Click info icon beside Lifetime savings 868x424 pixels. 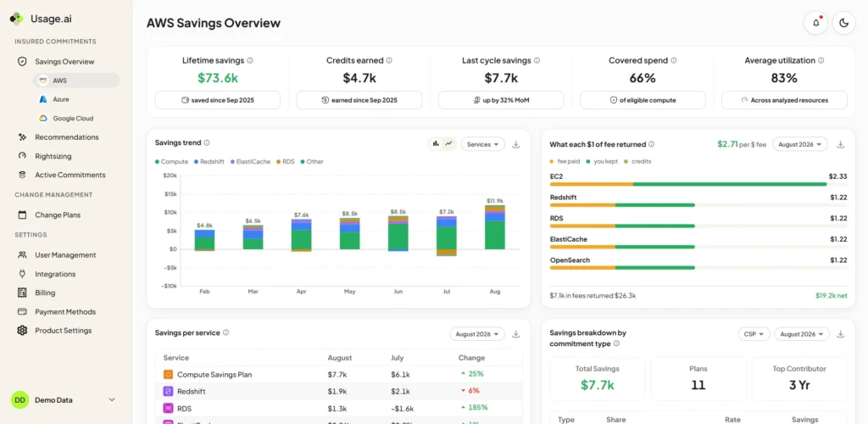[x=250, y=60]
